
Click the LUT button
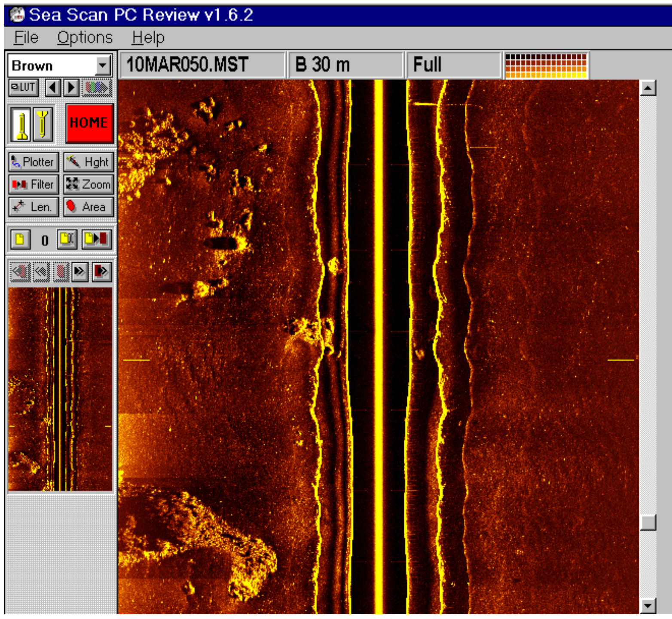pyautogui.click(x=24, y=88)
